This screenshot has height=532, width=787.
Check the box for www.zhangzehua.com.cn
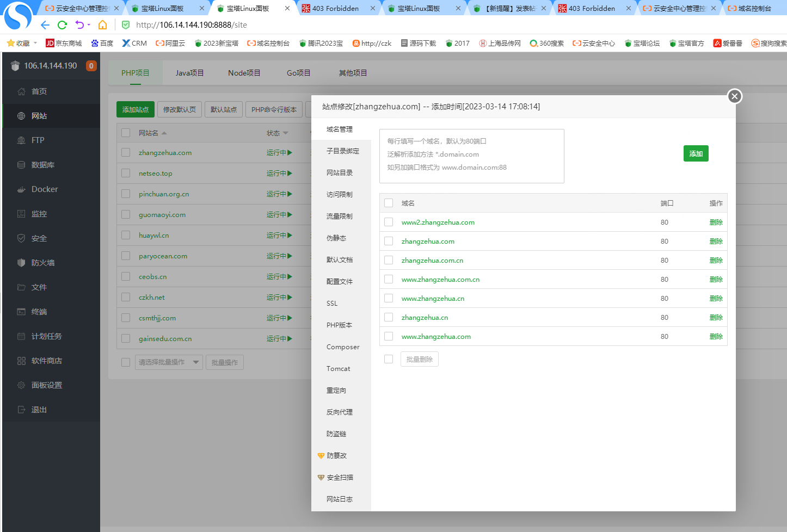389,279
